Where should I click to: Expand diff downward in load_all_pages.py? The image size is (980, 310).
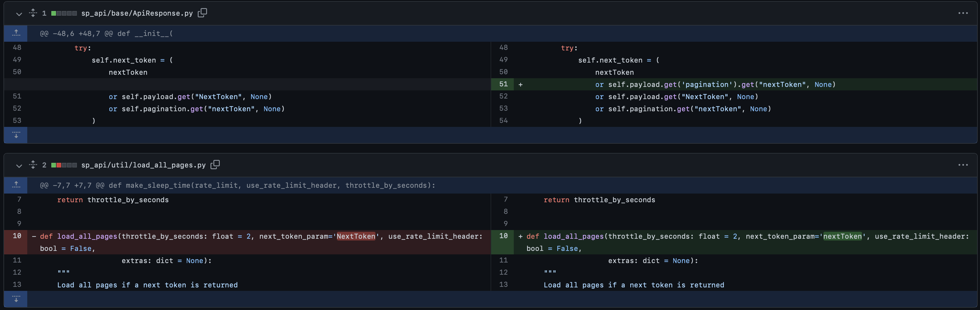click(16, 299)
